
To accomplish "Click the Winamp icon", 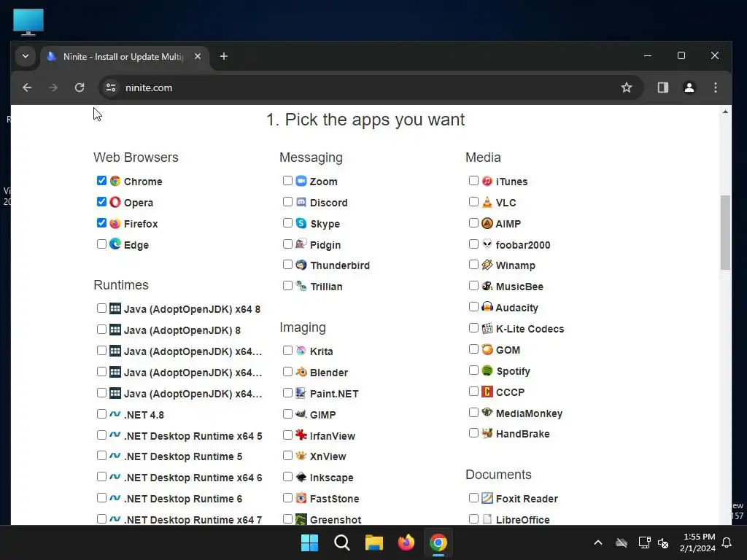I will (x=487, y=265).
